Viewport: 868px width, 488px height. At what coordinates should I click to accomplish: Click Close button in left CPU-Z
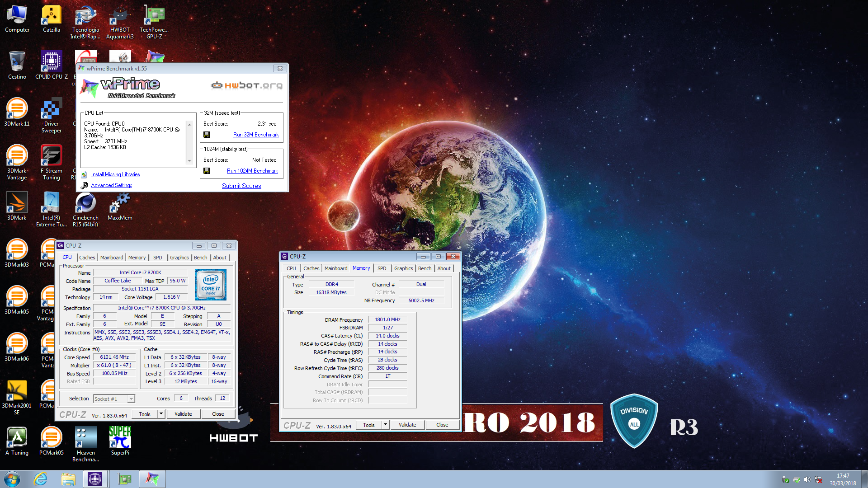(x=218, y=414)
